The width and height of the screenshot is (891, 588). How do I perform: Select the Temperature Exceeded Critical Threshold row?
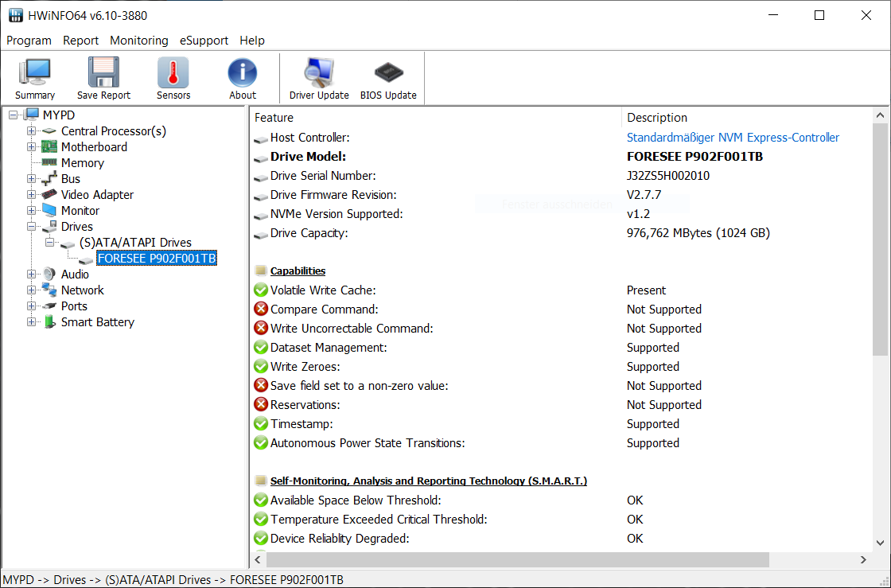point(561,520)
